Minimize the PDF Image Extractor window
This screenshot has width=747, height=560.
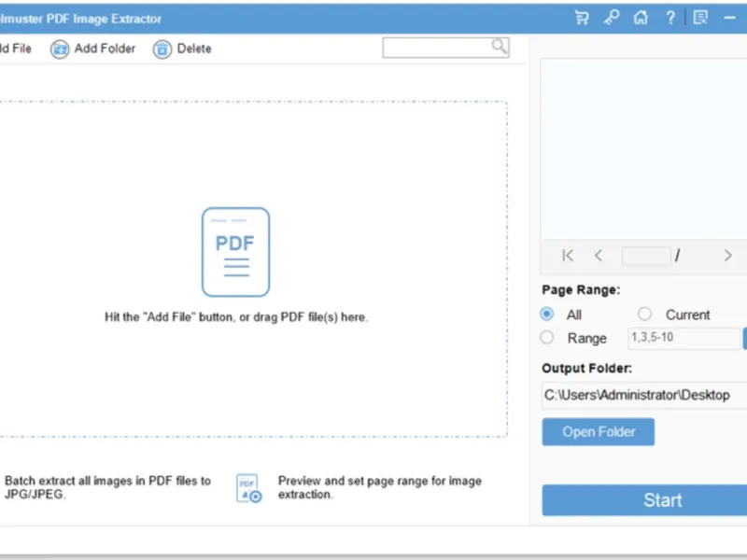[x=730, y=18]
